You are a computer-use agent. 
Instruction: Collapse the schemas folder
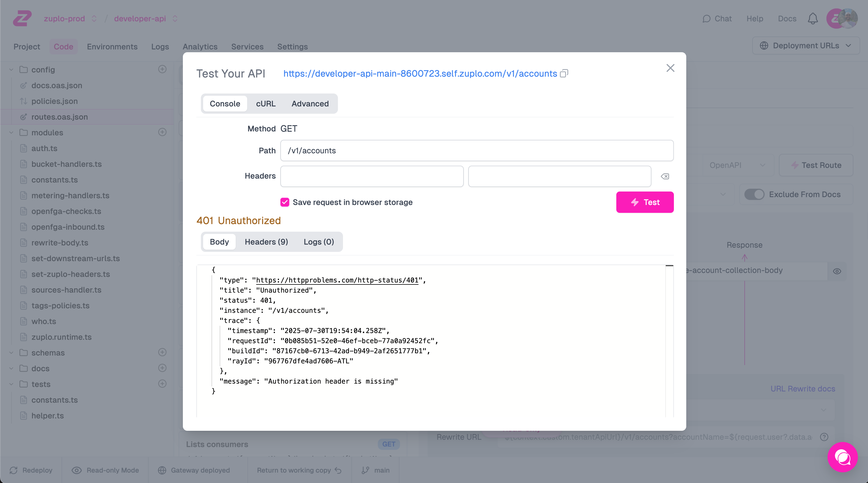pos(11,353)
